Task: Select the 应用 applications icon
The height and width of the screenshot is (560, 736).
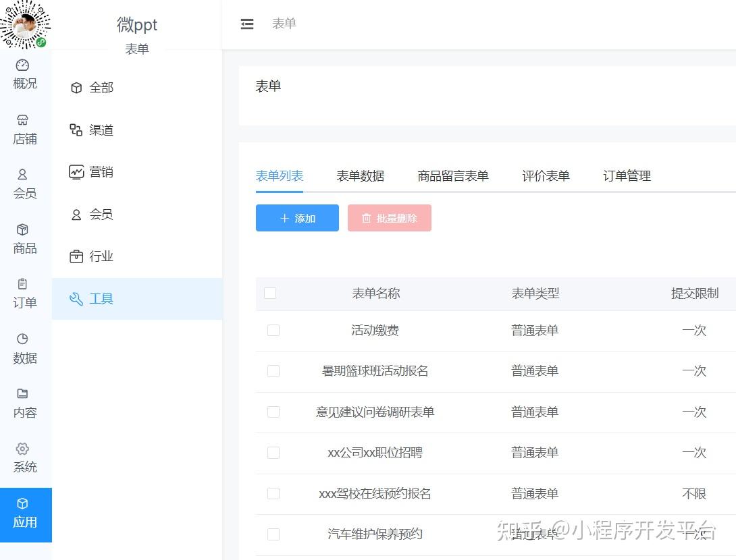Action: tap(22, 503)
